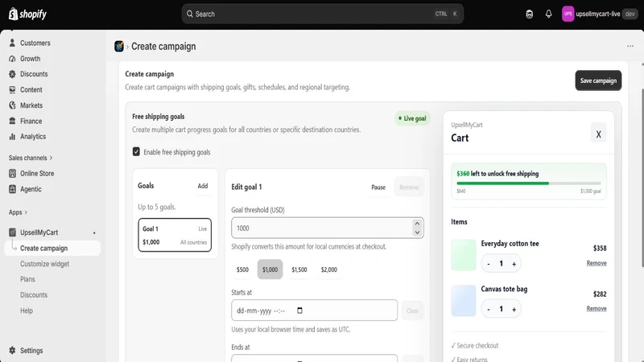
Task: Click the Live goal status badge
Action: [x=412, y=118]
